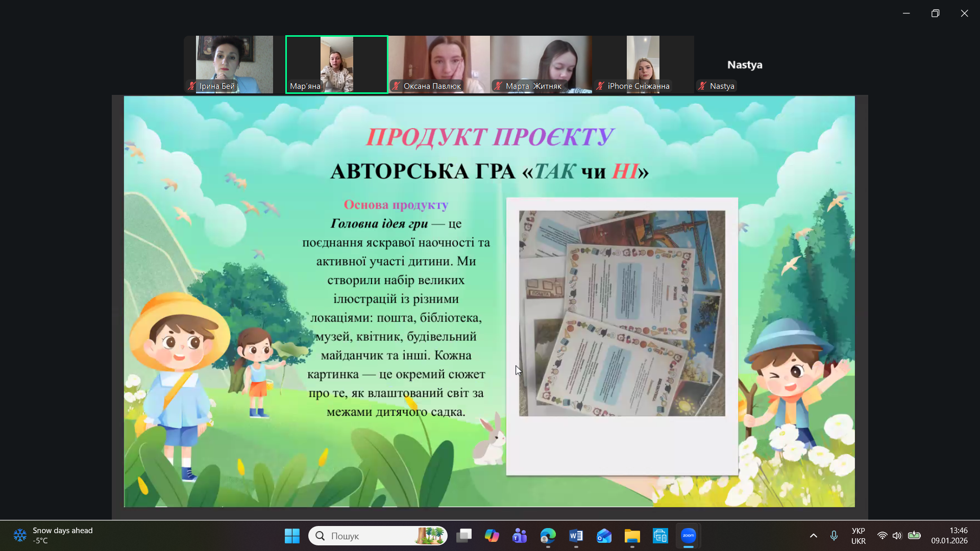Viewport: 980px width, 551px height.
Task: Click Windows Start button
Action: 292,536
